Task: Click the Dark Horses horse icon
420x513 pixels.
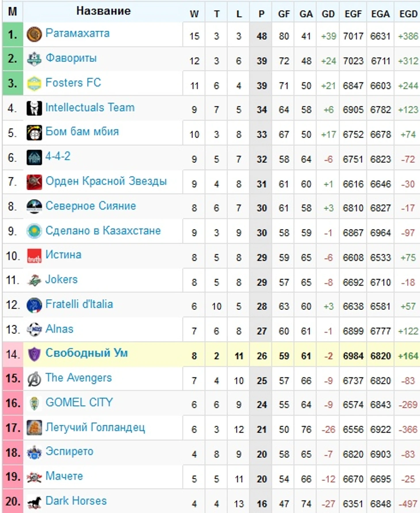Action: click(x=34, y=502)
